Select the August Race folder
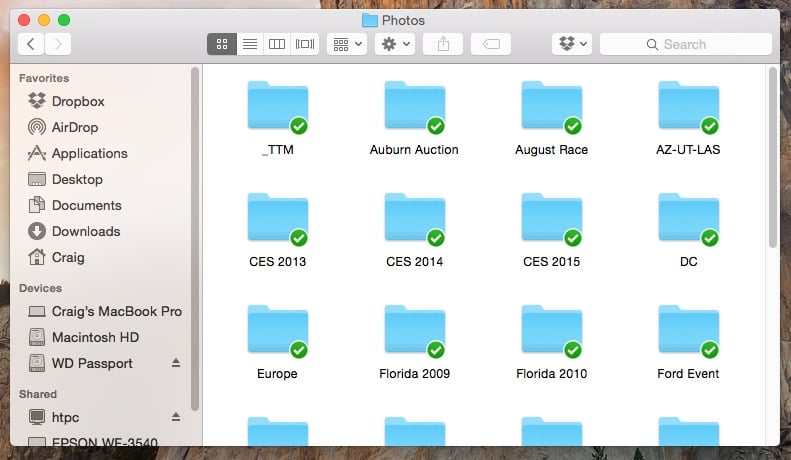The image size is (791, 460). [x=552, y=106]
